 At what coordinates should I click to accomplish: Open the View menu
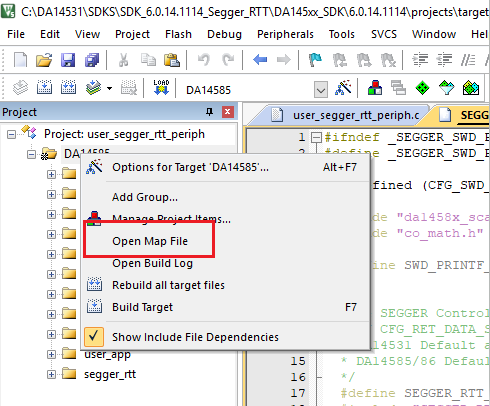87,34
